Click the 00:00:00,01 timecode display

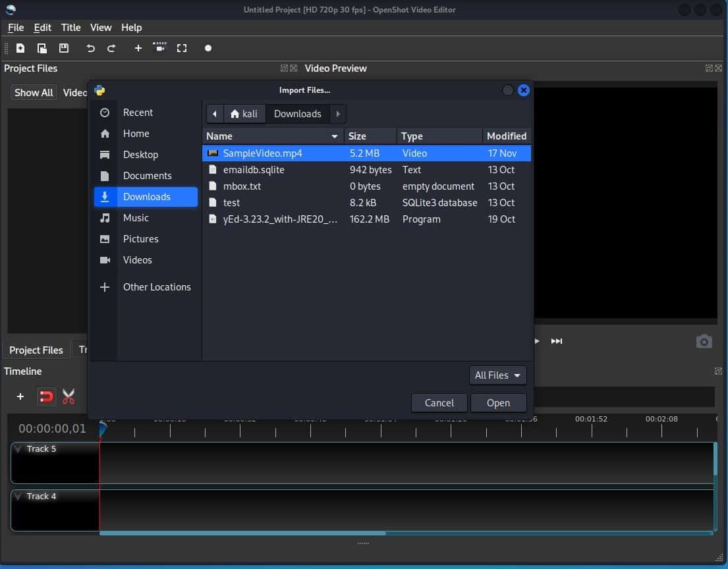(x=52, y=429)
